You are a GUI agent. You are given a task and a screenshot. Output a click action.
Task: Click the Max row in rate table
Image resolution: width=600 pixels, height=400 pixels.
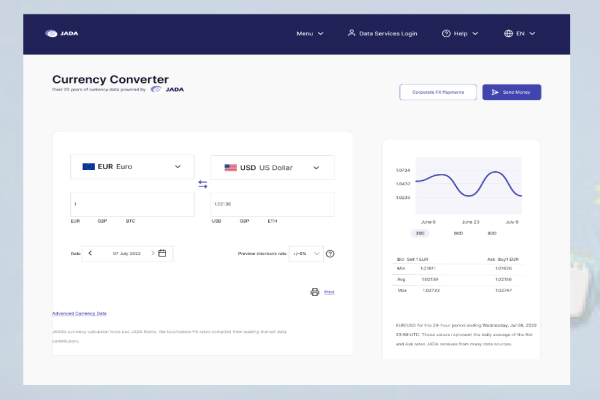[458, 291]
